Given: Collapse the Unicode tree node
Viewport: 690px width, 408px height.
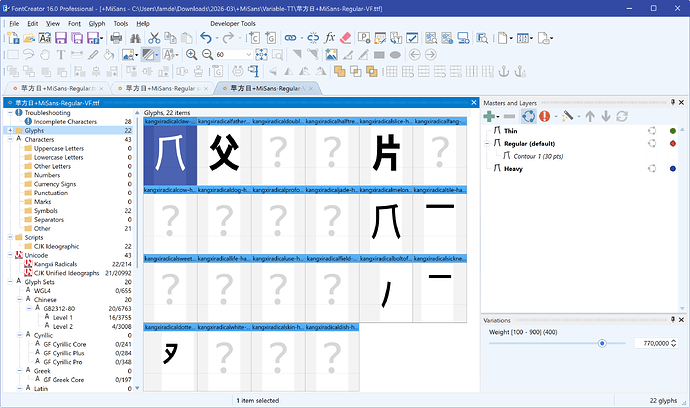Looking at the screenshot, I should 10,255.
